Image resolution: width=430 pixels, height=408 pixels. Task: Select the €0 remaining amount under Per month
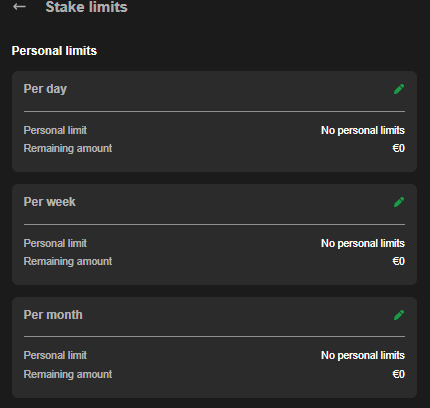[398, 374]
